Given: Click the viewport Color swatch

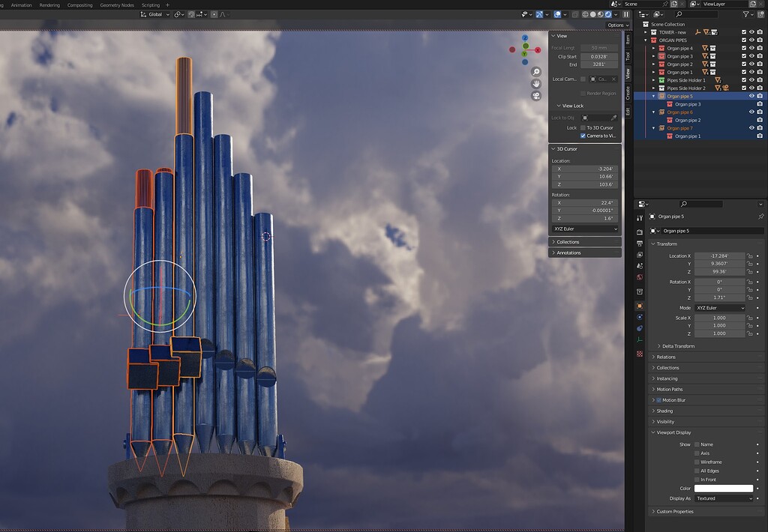Looking at the screenshot, I should coord(724,489).
